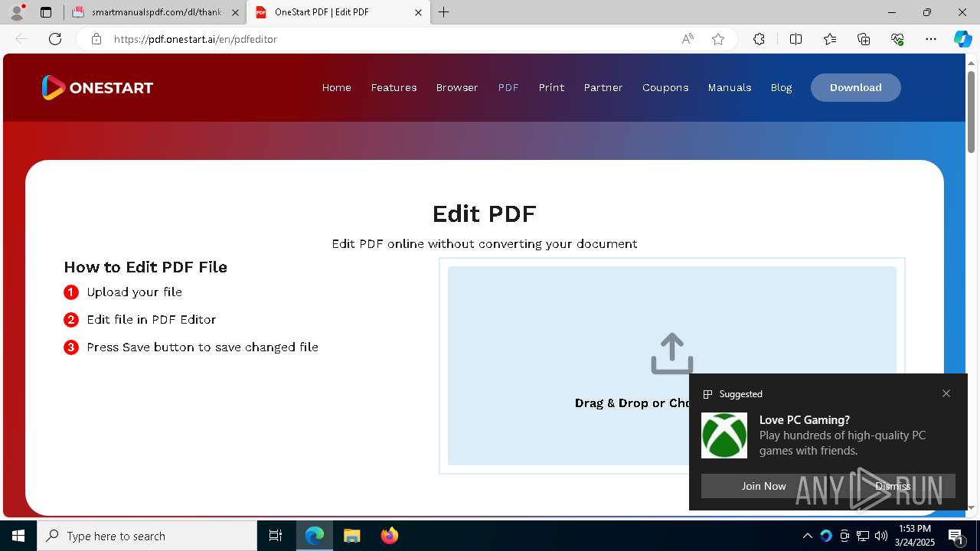Screen dimensions: 980x551
Task: Click "Press Save button to save changed file" text
Action: pyautogui.click(x=202, y=347)
